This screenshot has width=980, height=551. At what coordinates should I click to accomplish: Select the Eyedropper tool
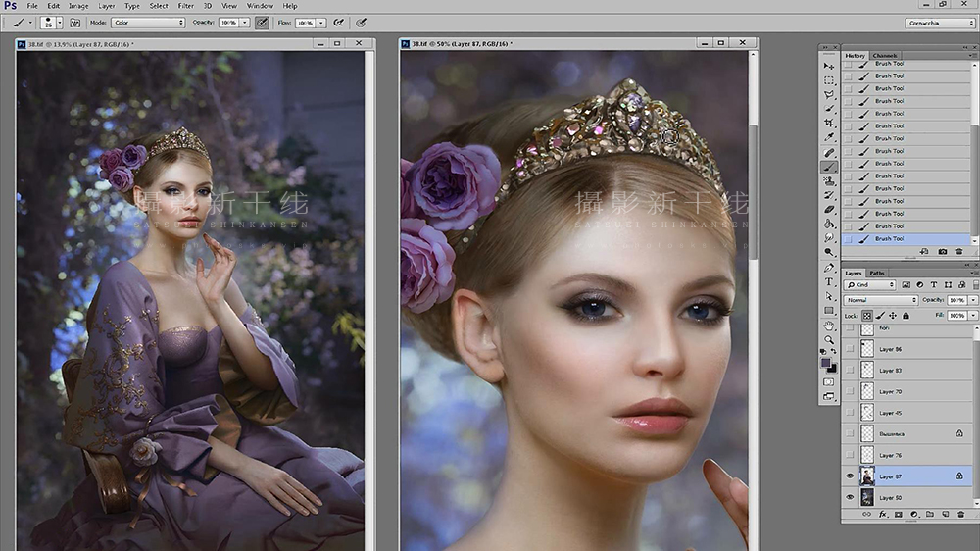[x=829, y=137]
